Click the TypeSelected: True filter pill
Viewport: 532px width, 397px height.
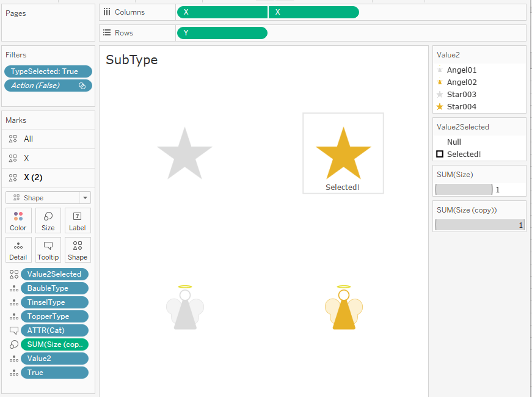[x=48, y=71]
